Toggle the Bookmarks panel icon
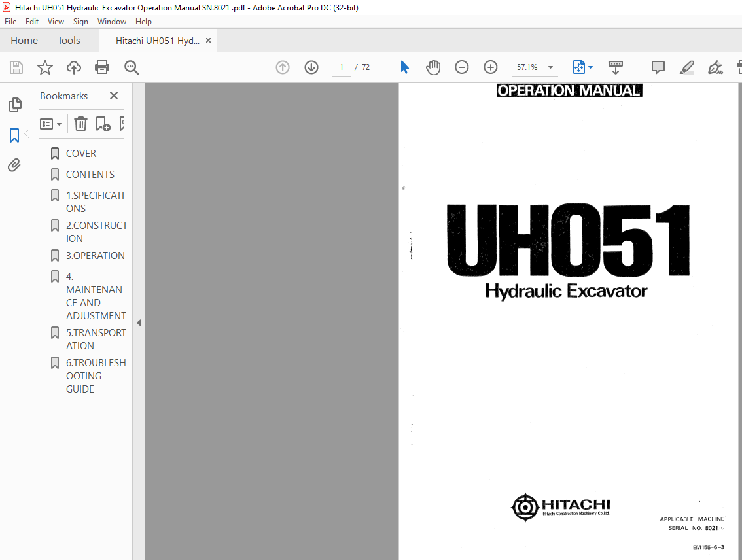Image resolution: width=742 pixels, height=560 pixels. [14, 135]
